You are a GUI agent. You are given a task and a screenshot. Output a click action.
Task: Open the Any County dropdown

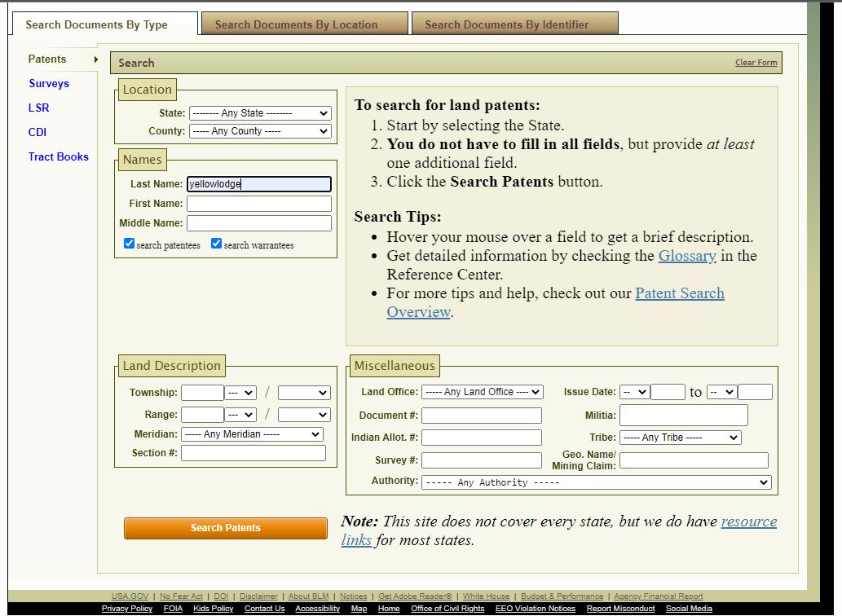[259, 131]
